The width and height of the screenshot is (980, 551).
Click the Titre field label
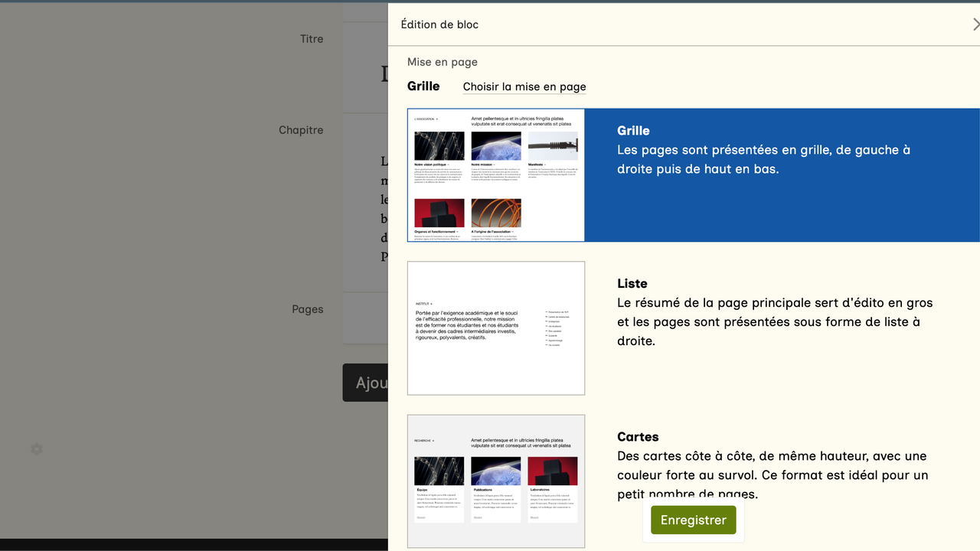312,39
